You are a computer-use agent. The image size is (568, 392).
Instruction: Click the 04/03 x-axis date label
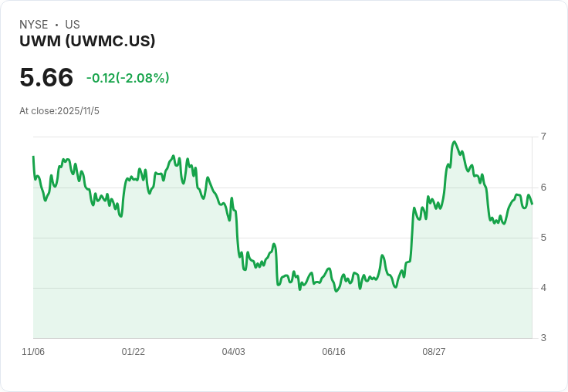point(233,352)
